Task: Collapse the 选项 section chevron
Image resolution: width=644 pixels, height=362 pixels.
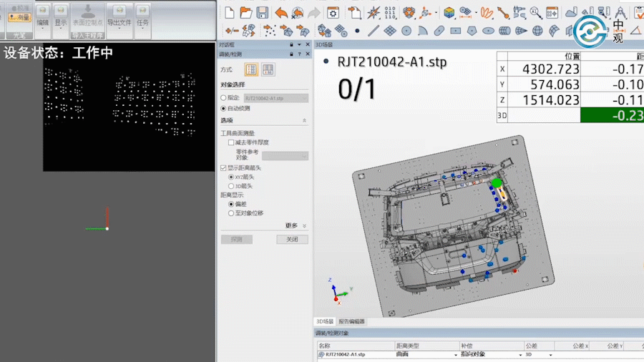Action: pyautogui.click(x=304, y=120)
